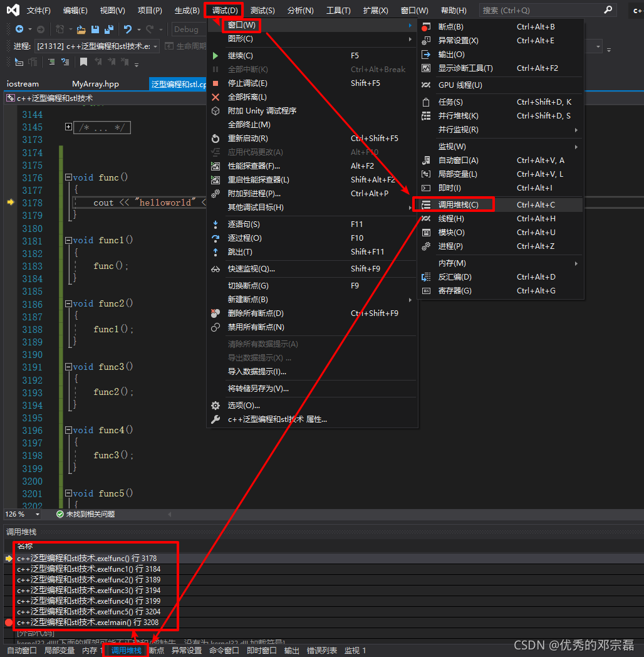Click the main() row in call stack
The width and height of the screenshot is (644, 657).
point(323,623)
